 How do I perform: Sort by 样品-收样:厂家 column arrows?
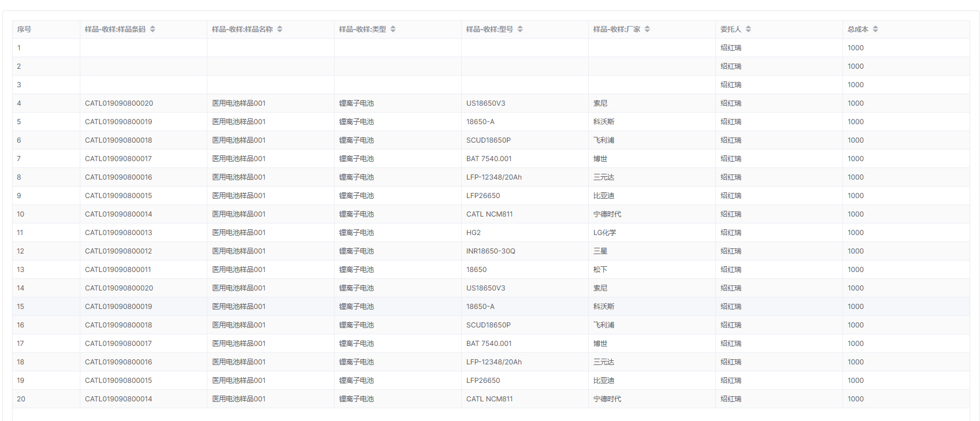[x=647, y=29]
